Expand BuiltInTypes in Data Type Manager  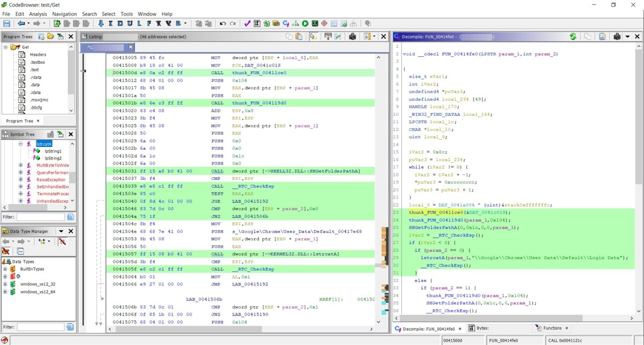5,269
